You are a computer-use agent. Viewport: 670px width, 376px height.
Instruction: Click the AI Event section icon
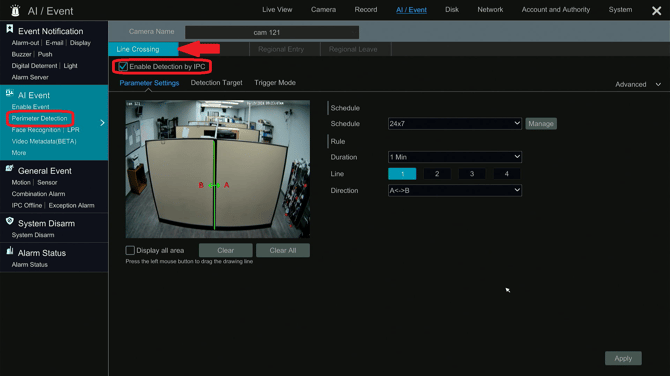point(9,93)
